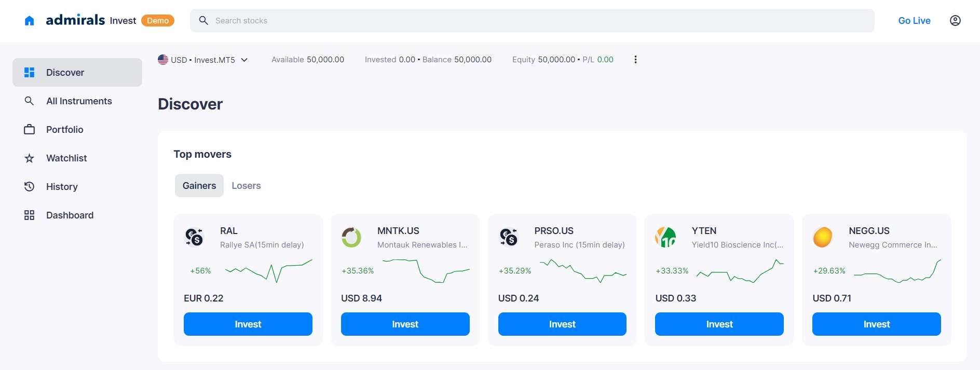
Task: Click the Dashboard tiles icon
Action: (30, 215)
